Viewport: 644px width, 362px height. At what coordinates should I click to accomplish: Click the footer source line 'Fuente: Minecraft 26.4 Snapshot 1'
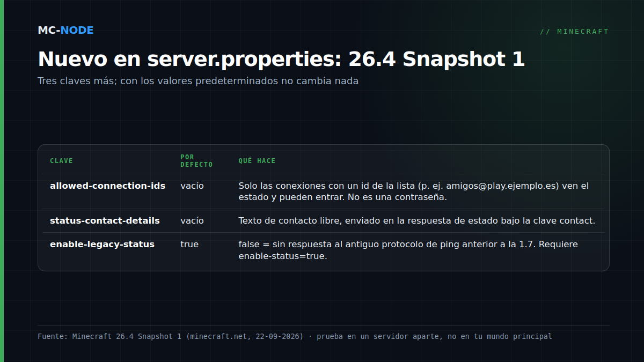pos(295,337)
